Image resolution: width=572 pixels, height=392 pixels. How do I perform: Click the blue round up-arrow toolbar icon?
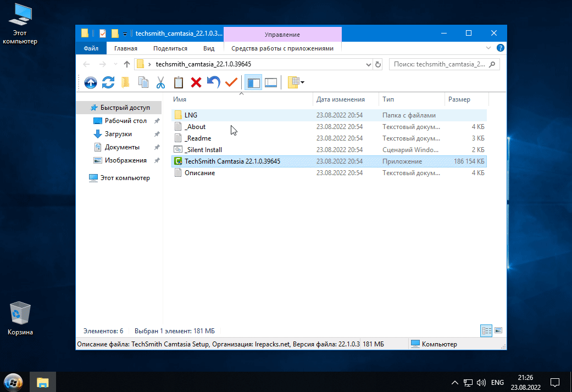(91, 82)
